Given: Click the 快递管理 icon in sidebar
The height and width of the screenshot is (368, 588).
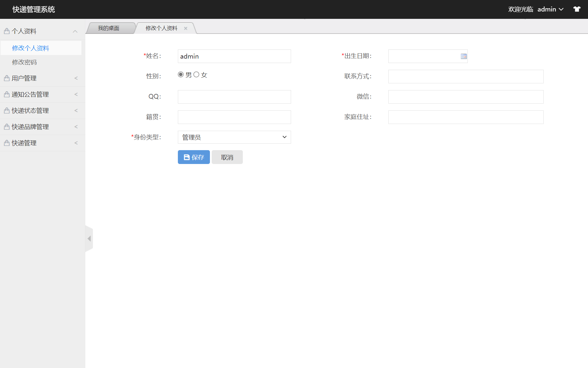Looking at the screenshot, I should [x=6, y=143].
